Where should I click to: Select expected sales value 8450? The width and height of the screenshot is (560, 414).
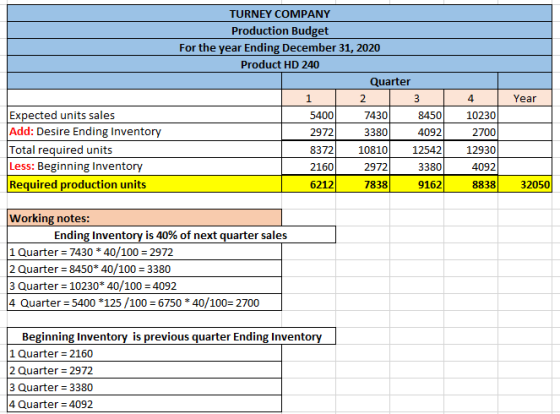(x=416, y=115)
